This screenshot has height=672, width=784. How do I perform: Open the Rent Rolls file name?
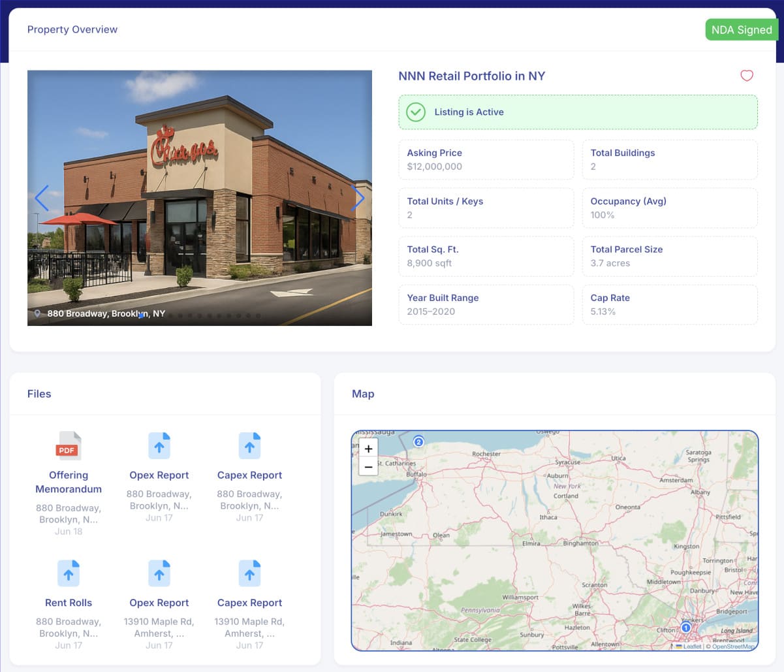[x=69, y=603]
